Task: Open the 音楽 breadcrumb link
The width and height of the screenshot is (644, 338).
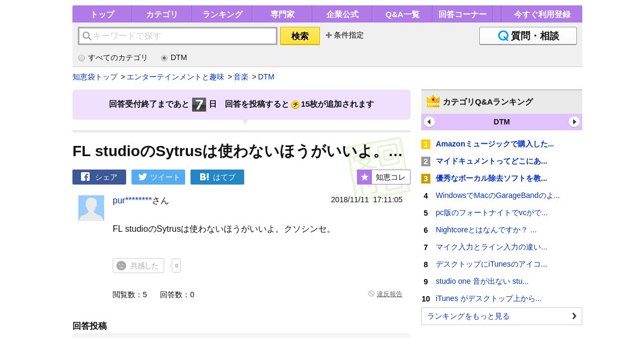Action: (x=241, y=77)
